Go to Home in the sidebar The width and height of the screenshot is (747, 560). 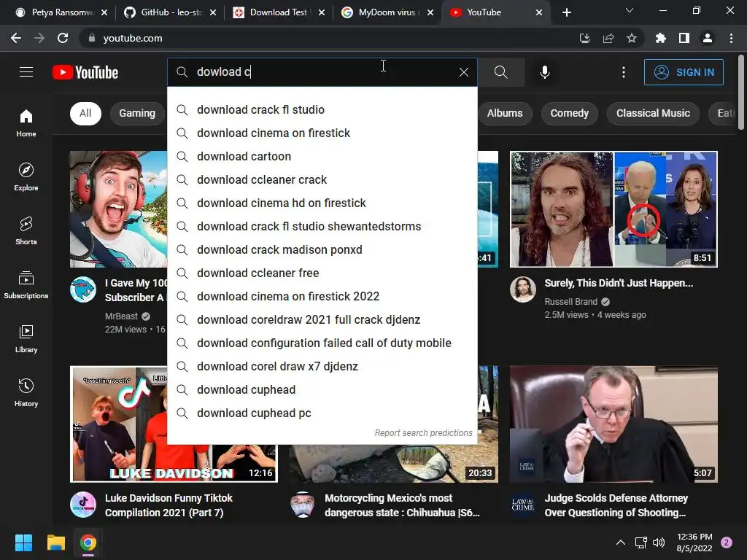tap(26, 123)
